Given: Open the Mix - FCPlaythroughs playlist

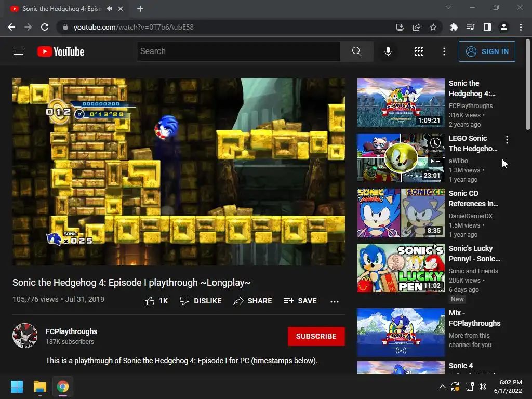Looking at the screenshot, I should (401, 332).
